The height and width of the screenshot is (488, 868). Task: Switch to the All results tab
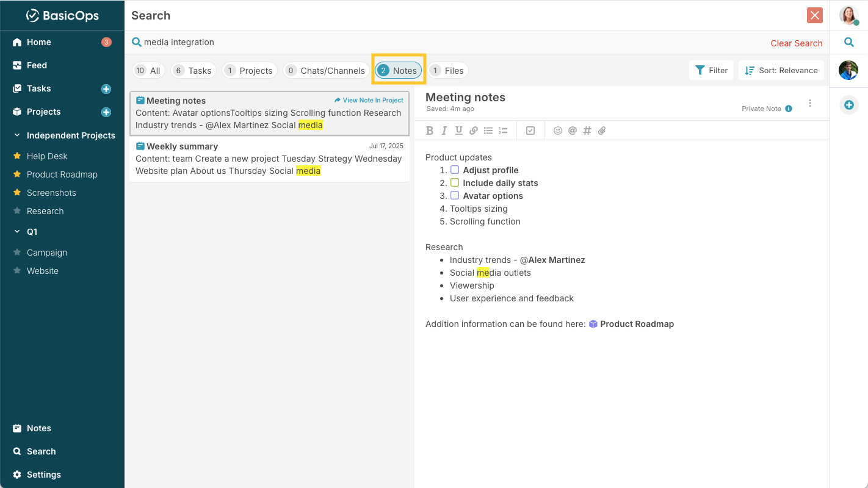[x=148, y=71]
